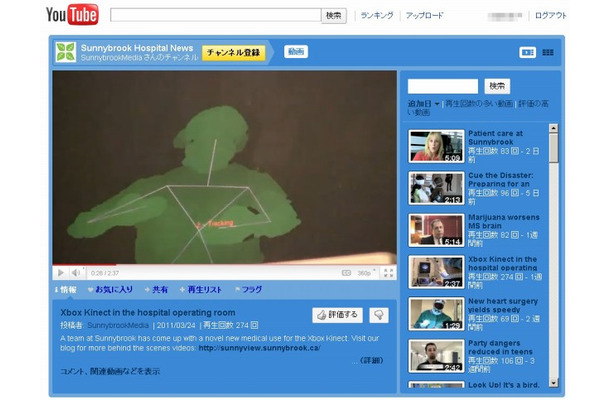Open Party dangers reduced in teens thumbnail
Screen dimensions: 610x400
(x=436, y=356)
